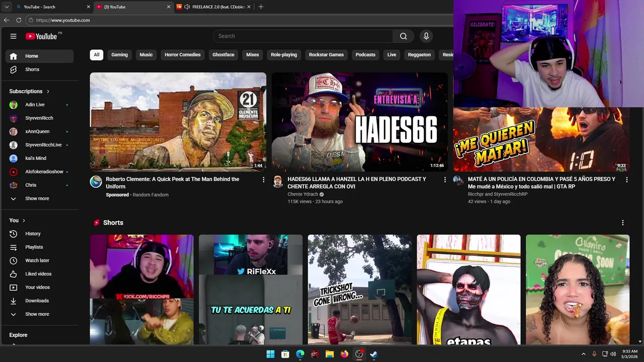Image resolution: width=644 pixels, height=362 pixels.
Task: Open Microsoft Edge from taskbar
Action: tap(300, 354)
